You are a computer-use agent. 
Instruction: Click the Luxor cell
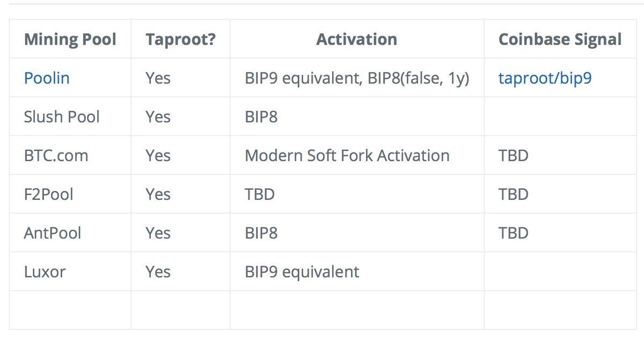tap(70, 271)
